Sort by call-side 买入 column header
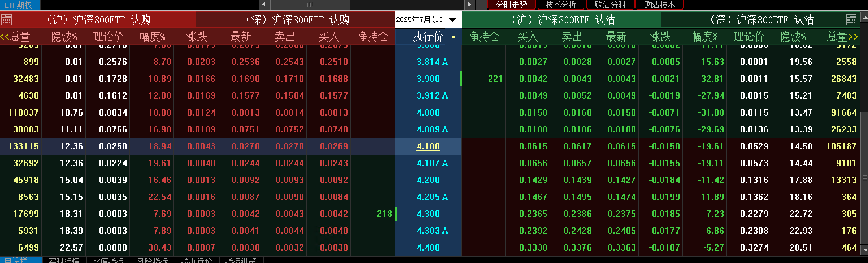 329,37
